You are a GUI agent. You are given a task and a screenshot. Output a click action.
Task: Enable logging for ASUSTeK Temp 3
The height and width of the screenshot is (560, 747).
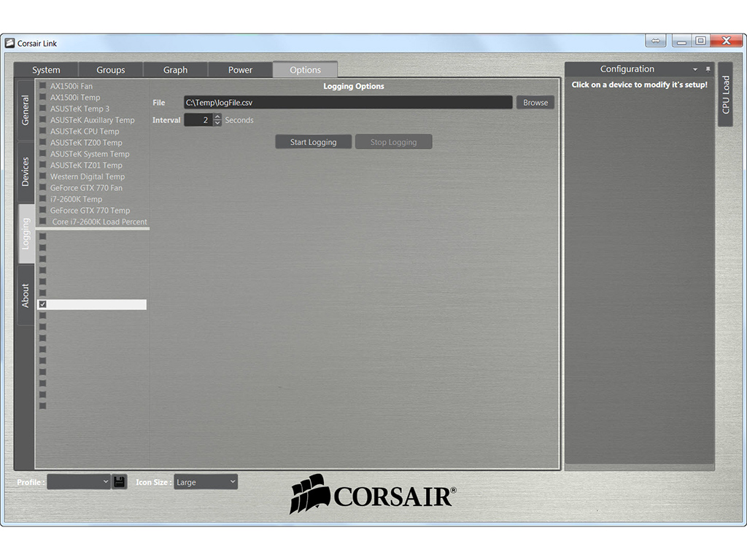pos(43,109)
